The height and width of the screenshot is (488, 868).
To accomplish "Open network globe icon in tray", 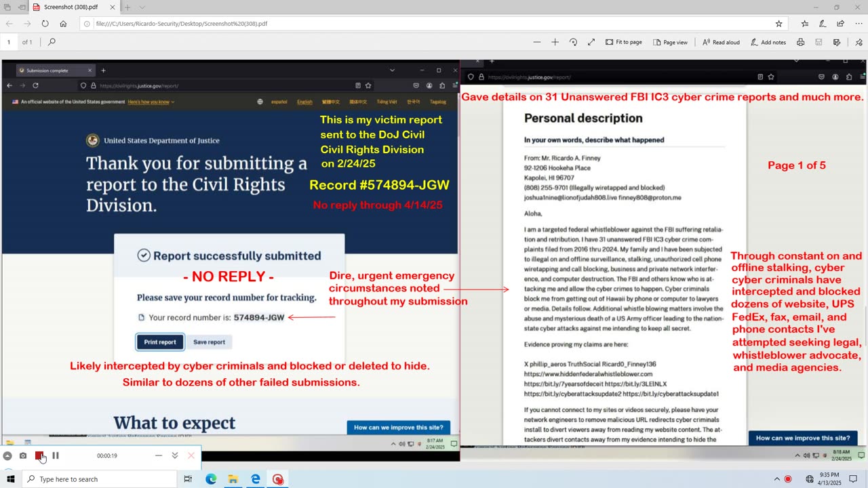I will [x=810, y=479].
